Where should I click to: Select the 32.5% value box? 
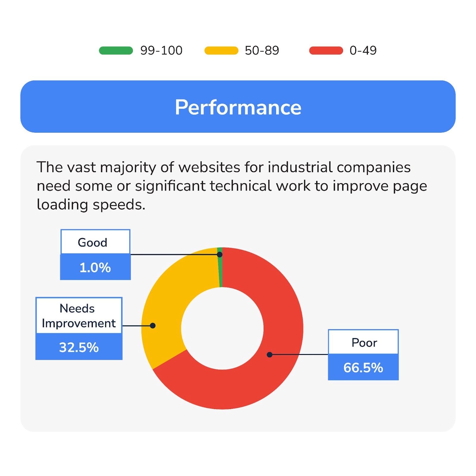coord(79,347)
